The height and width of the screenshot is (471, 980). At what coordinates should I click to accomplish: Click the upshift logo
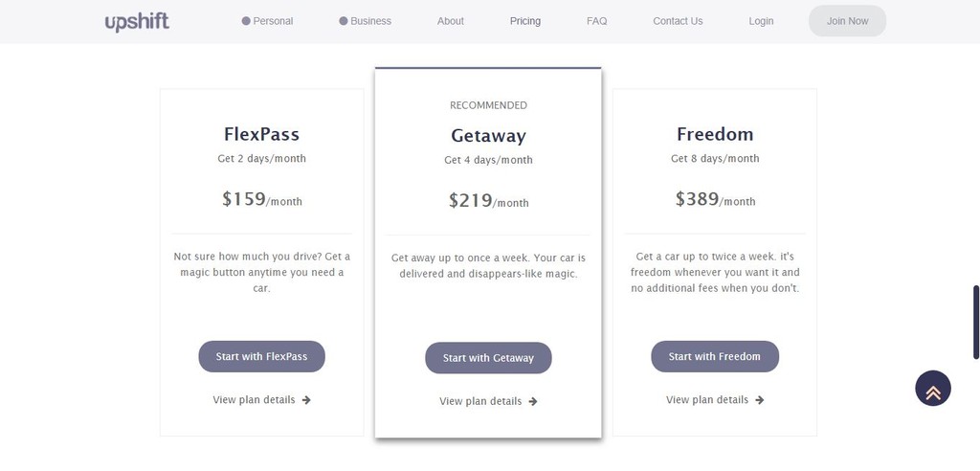pos(137,22)
